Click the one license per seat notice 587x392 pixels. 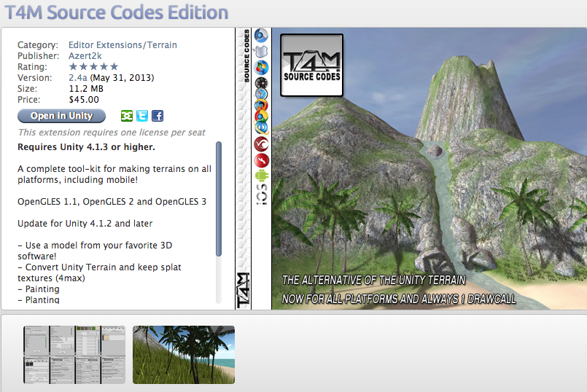point(112,133)
